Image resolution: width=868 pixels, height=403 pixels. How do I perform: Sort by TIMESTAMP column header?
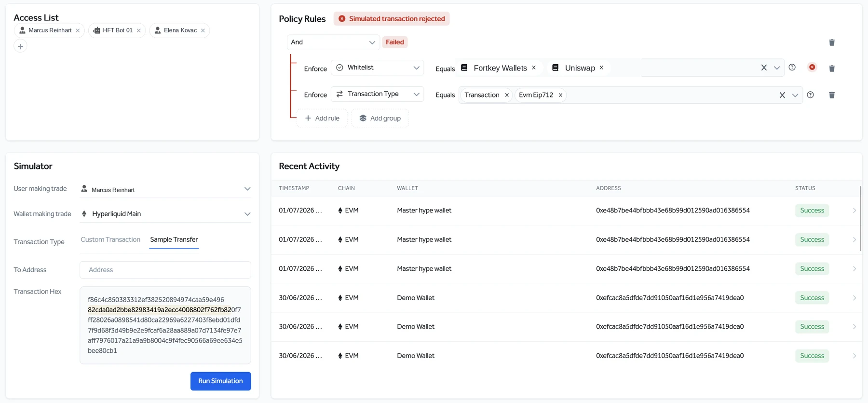[x=294, y=188]
